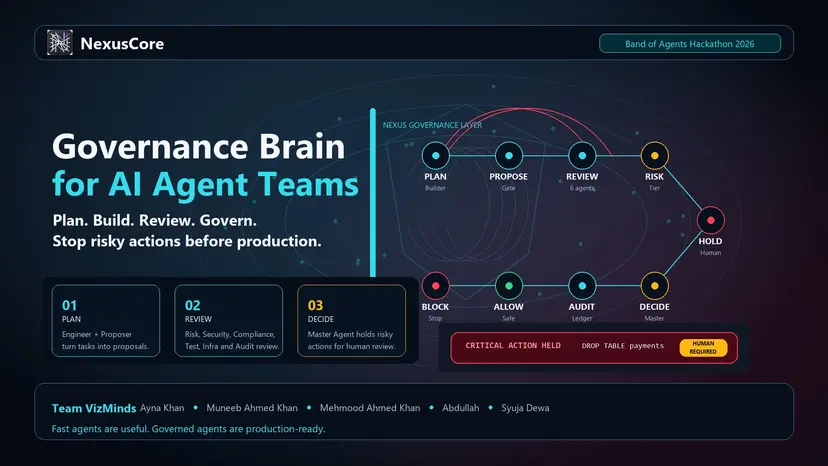This screenshot has width=828, height=466.
Task: Click the "Gate" sublabel under PROPOSE
Action: click(509, 188)
